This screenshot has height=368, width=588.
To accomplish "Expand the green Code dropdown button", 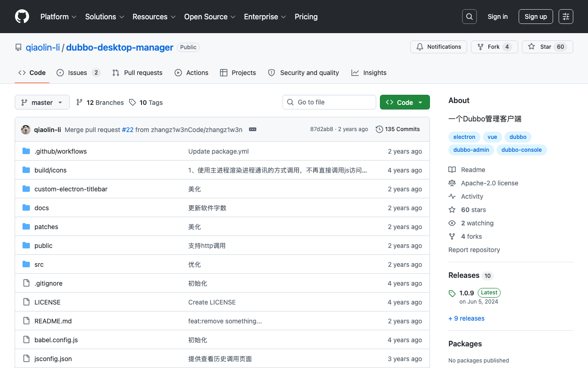I will pos(405,102).
